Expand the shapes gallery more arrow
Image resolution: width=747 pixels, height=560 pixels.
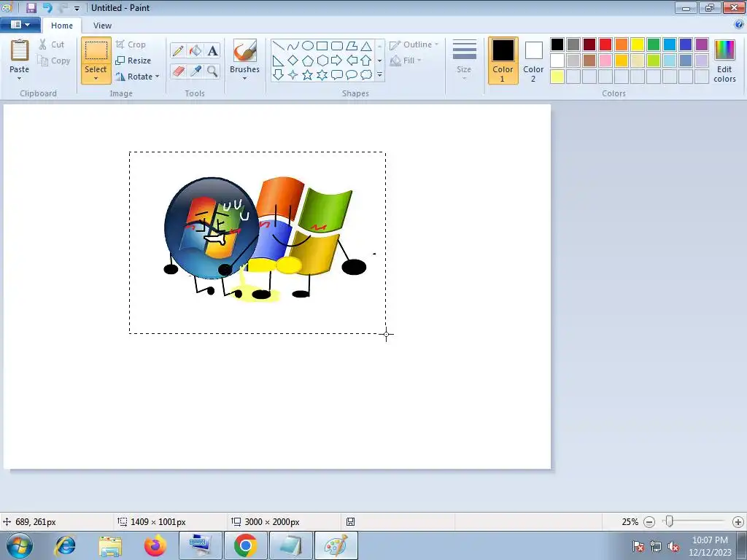pos(379,75)
